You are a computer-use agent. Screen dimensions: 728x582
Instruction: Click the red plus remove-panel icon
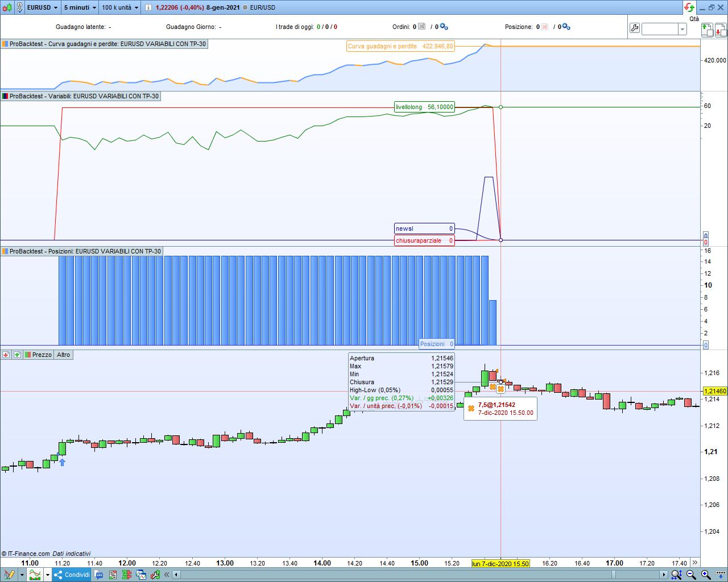(x=6, y=355)
